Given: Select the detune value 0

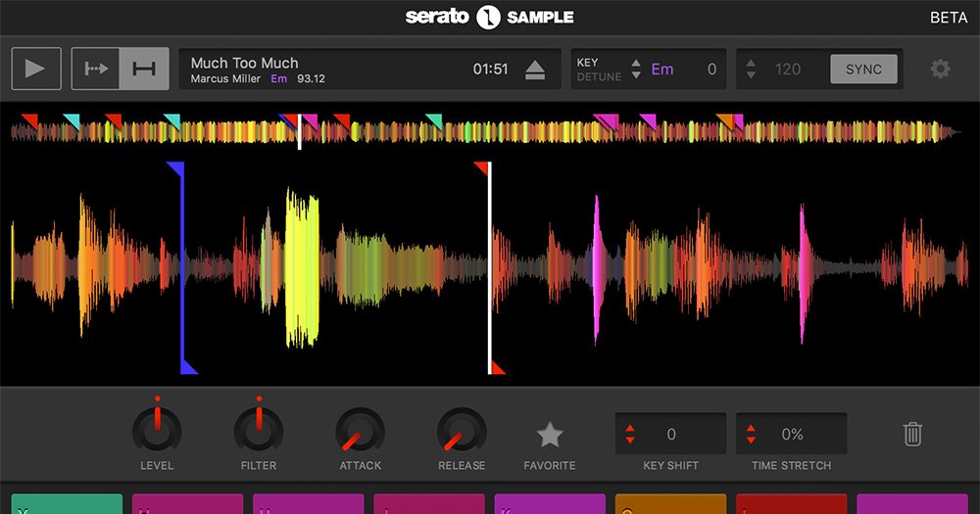Looking at the screenshot, I should [711, 70].
